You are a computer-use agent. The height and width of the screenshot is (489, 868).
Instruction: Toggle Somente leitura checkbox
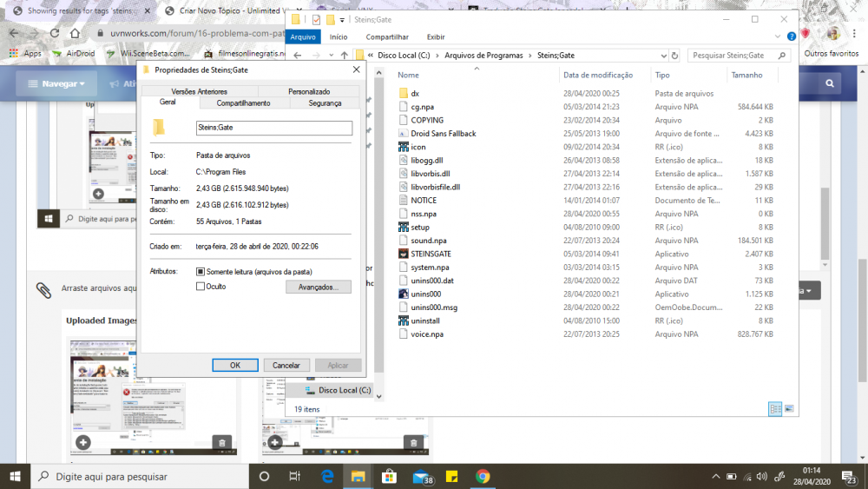[201, 271]
